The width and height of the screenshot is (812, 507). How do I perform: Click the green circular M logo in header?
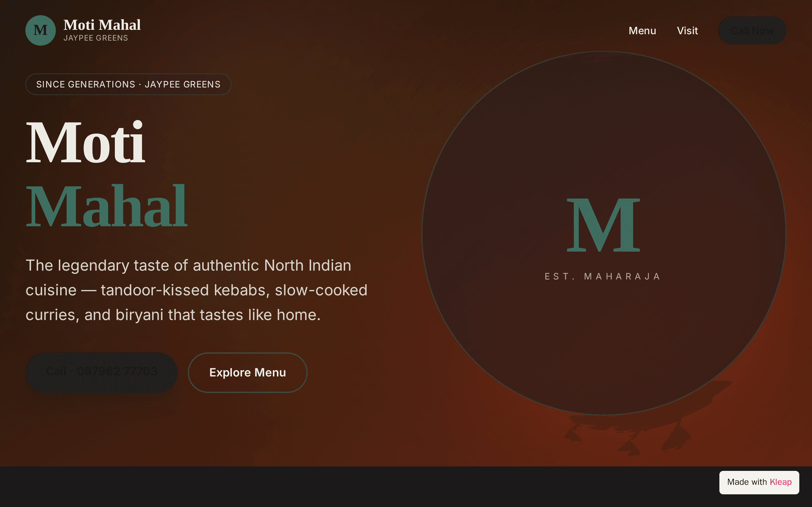(x=41, y=30)
